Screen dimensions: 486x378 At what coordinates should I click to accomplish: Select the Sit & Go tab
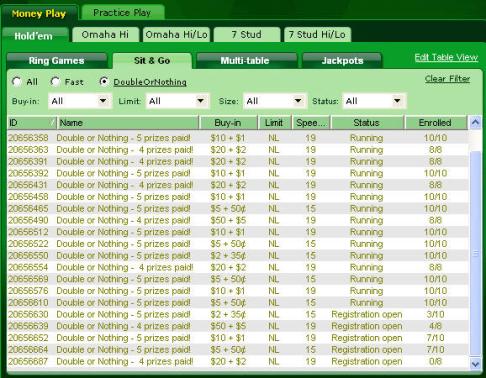152,60
